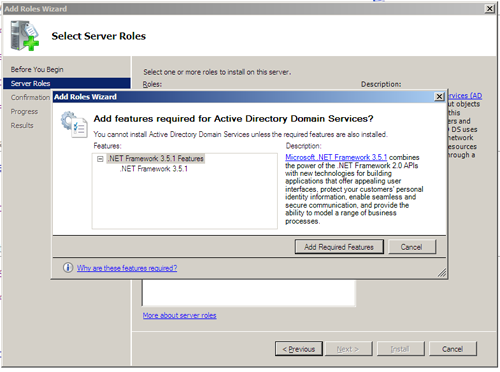Open 'Why are these features required?' link
The height and width of the screenshot is (372, 500).
click(127, 268)
